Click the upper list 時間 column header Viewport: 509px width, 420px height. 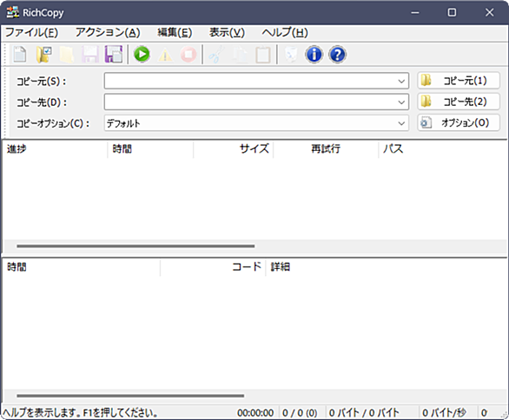pos(150,149)
